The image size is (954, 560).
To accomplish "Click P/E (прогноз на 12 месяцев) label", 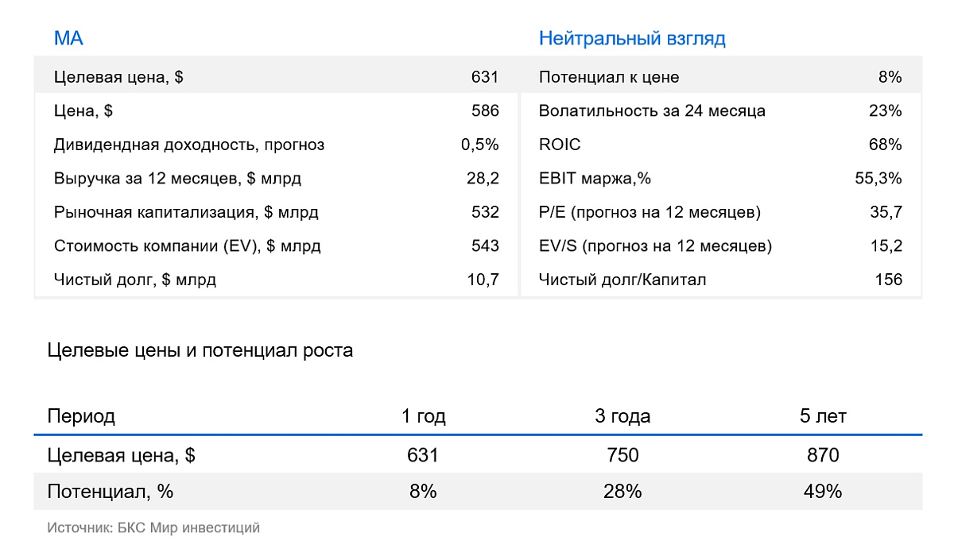I will (650, 212).
